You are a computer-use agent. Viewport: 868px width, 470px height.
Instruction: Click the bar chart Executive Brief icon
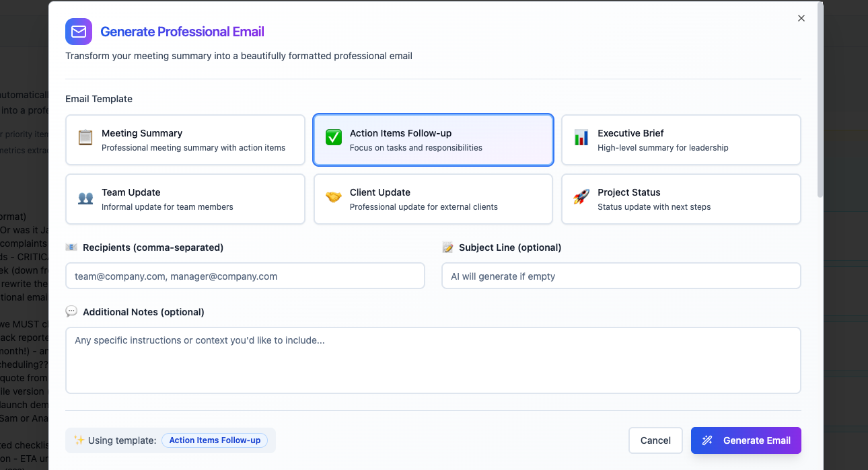click(581, 138)
